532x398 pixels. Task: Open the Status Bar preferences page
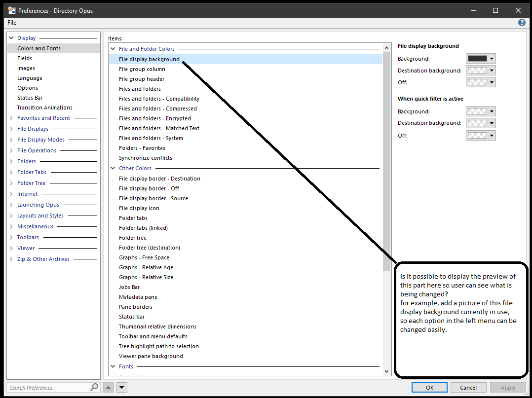tap(30, 98)
